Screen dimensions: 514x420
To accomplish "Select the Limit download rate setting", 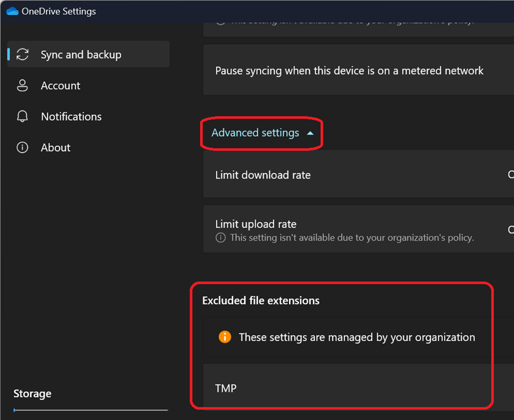I will pos(263,175).
